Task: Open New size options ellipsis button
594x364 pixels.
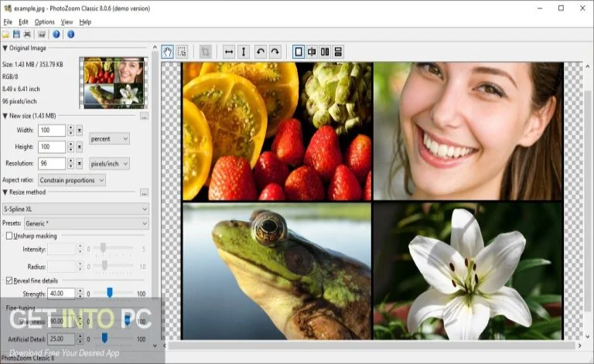Action: 144,116
